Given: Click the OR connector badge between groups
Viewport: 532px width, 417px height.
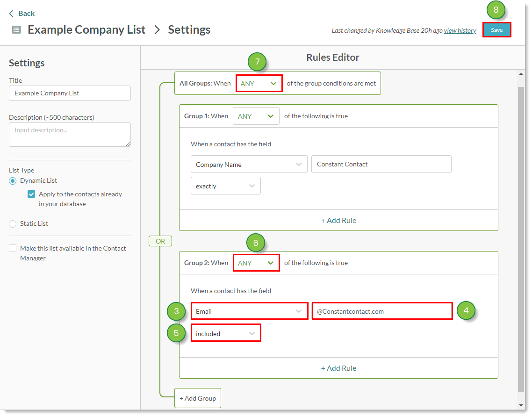Looking at the screenshot, I should point(160,241).
